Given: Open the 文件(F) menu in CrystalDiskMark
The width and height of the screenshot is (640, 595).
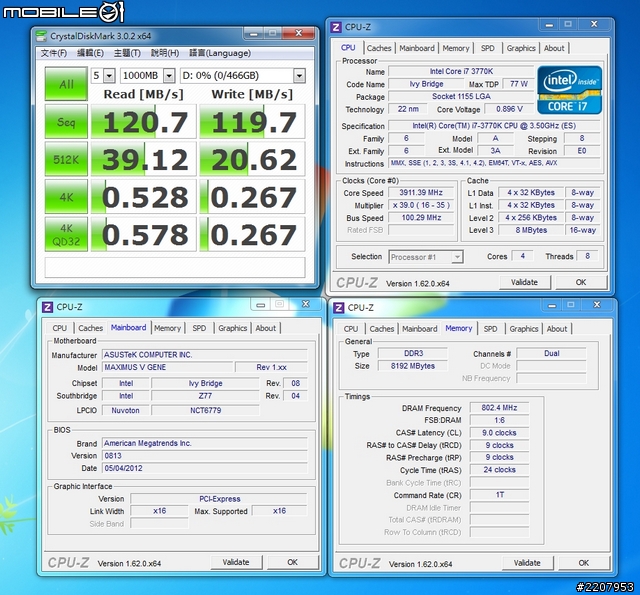Looking at the screenshot, I should [x=54, y=53].
